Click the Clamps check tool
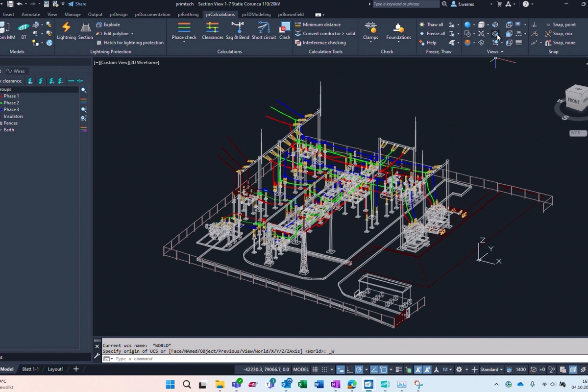588x392 pixels. tap(370, 31)
